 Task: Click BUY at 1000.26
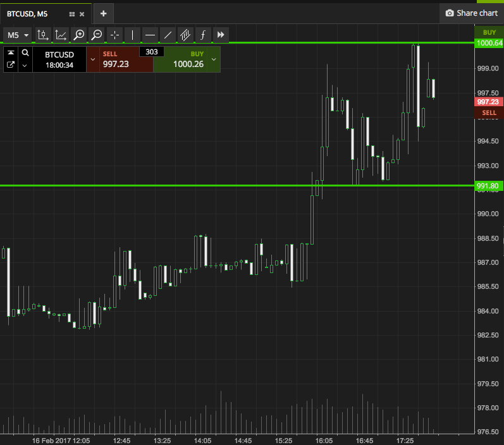click(180, 59)
